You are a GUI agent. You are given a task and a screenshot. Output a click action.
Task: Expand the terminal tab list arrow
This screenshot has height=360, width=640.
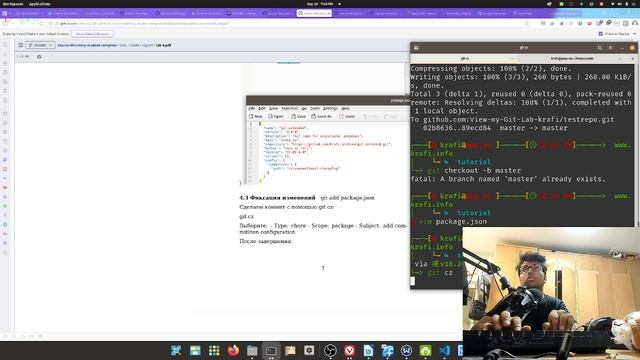pos(632,59)
